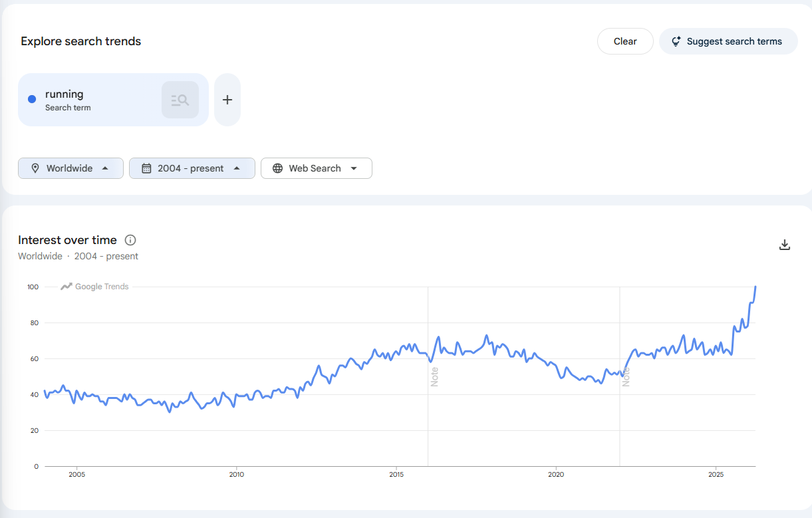Viewport: 812px width, 518px height.
Task: Click the 100 y-axis label
Action: 33,287
